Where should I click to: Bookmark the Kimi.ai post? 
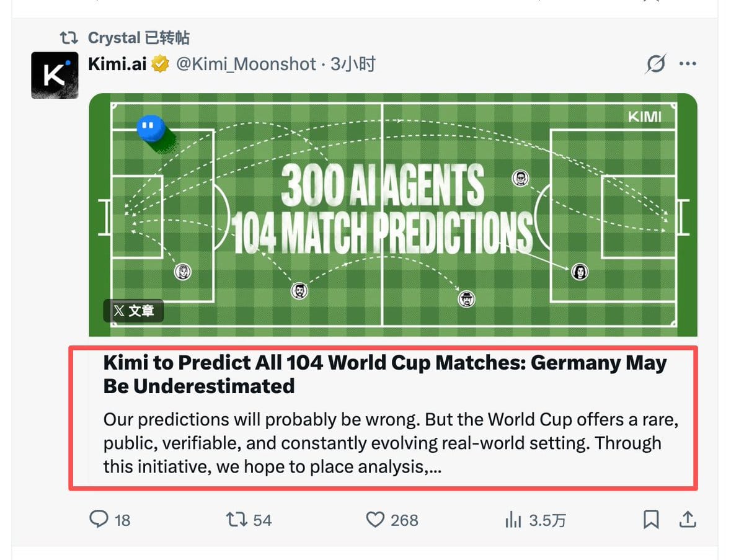tap(651, 519)
